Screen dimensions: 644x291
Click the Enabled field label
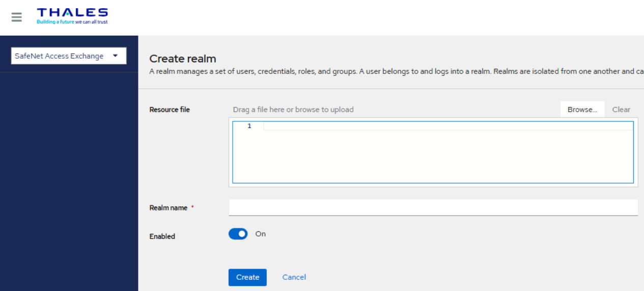point(162,236)
